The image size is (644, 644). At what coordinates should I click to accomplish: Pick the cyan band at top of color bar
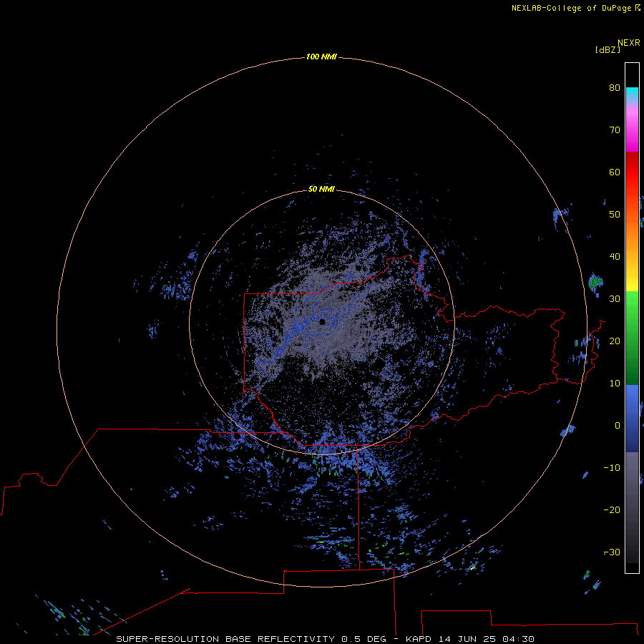[x=632, y=94]
